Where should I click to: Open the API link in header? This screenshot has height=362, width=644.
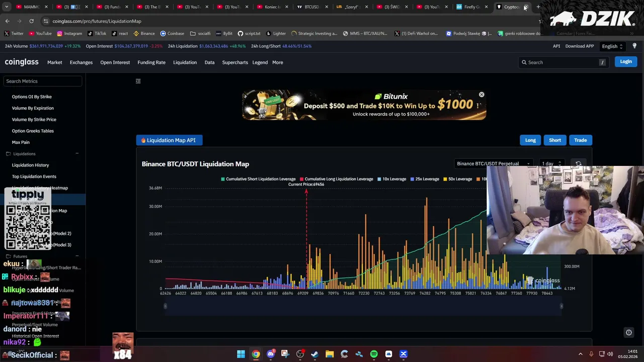[x=556, y=46]
